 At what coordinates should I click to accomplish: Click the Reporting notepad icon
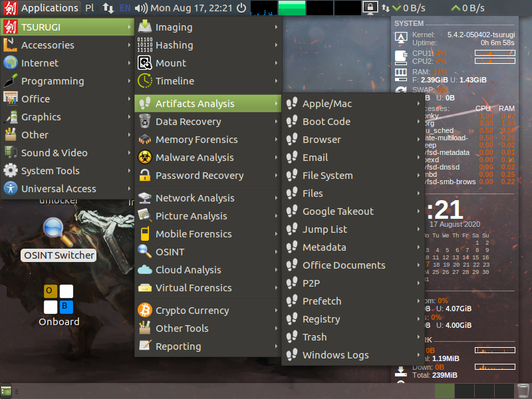[145, 346]
